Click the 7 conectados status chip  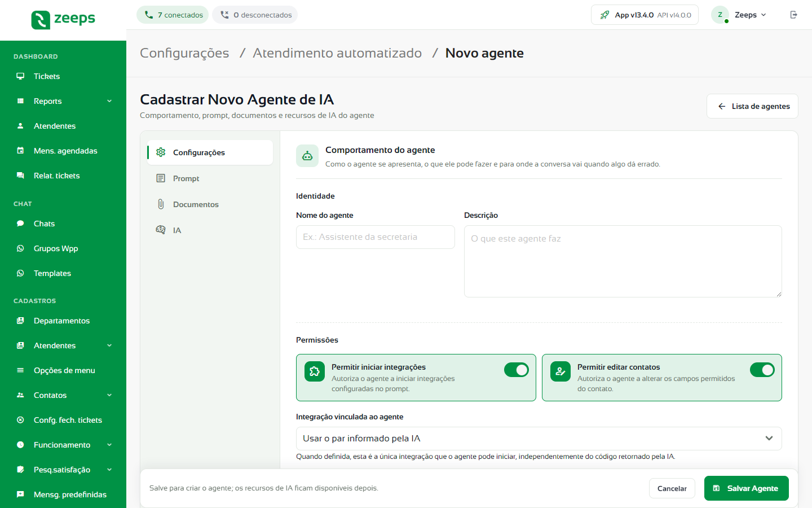173,15
